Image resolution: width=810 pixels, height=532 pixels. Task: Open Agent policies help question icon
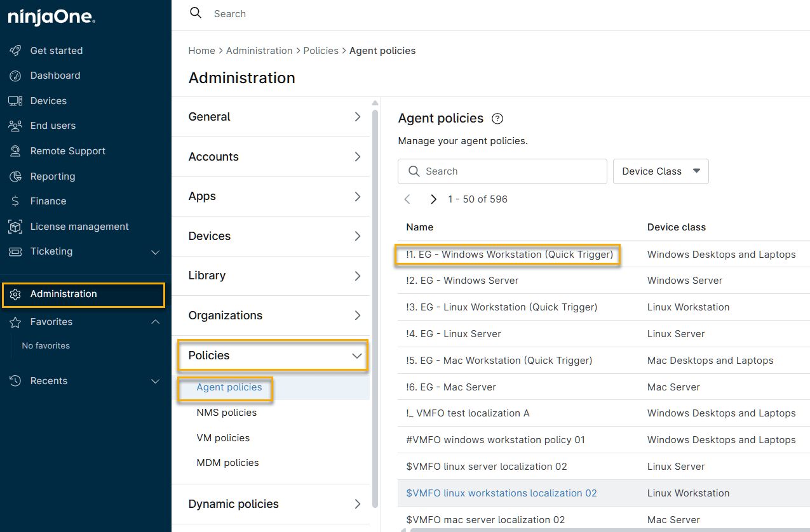(497, 119)
